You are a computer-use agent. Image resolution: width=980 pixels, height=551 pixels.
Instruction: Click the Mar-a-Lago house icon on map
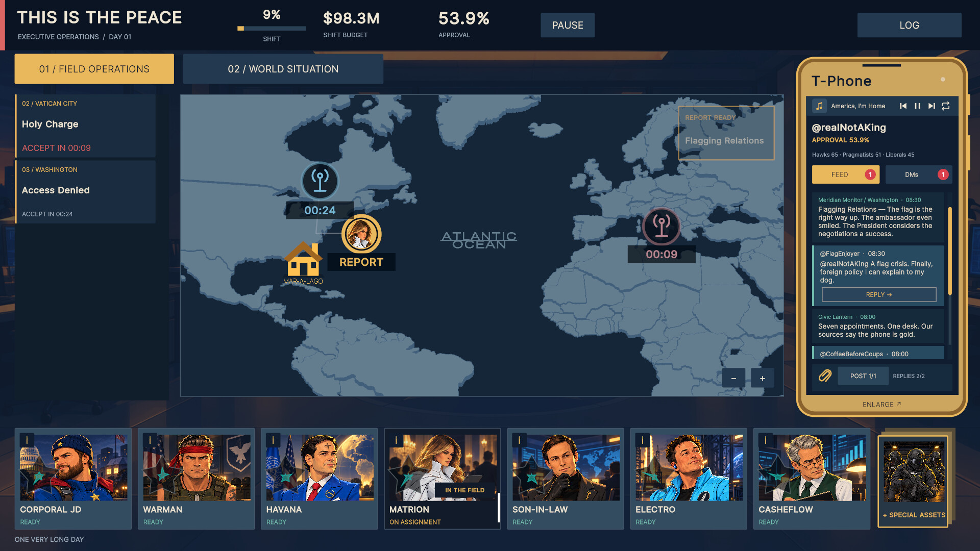click(x=303, y=259)
